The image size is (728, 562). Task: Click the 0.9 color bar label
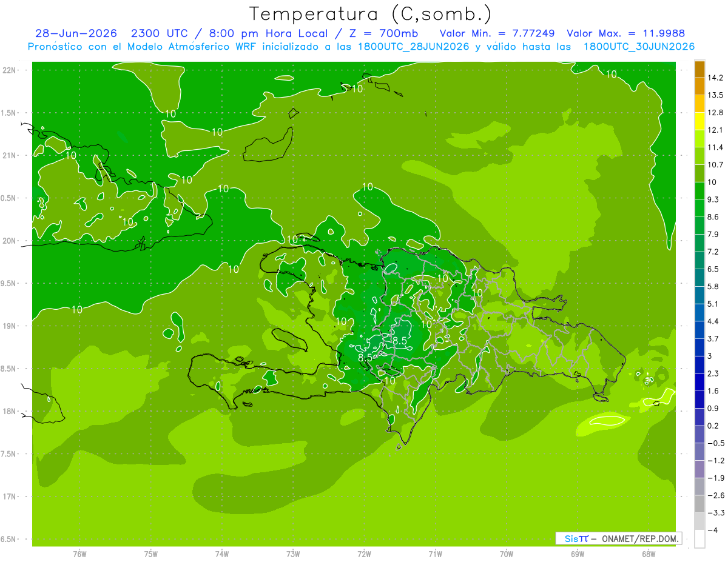tap(713, 409)
